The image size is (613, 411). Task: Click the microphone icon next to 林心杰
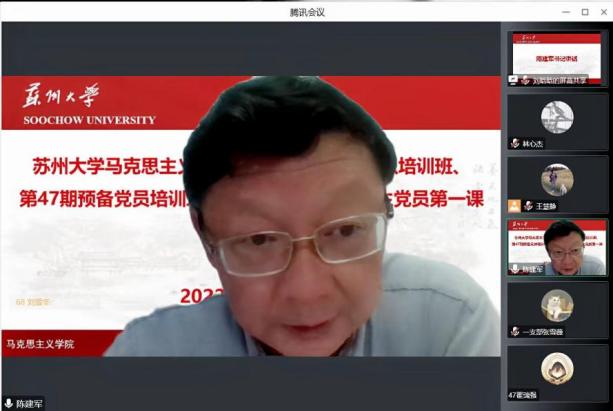(x=514, y=143)
